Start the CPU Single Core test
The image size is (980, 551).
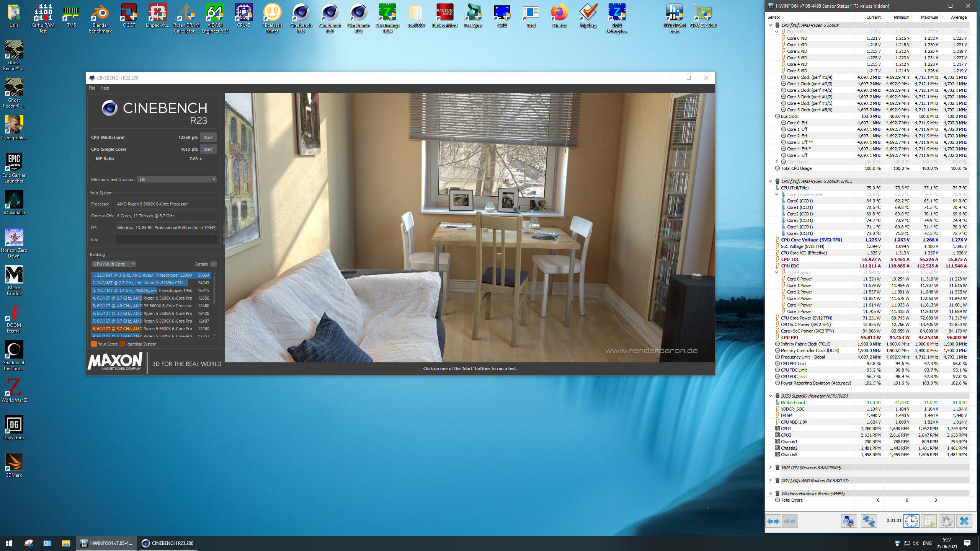(x=208, y=149)
